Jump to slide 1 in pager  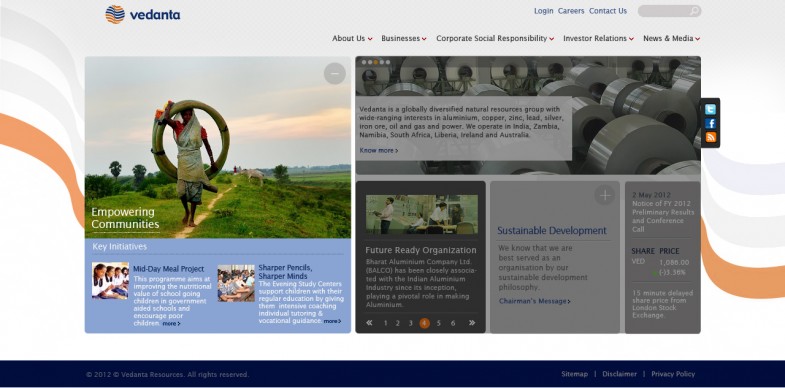pyautogui.click(x=385, y=323)
